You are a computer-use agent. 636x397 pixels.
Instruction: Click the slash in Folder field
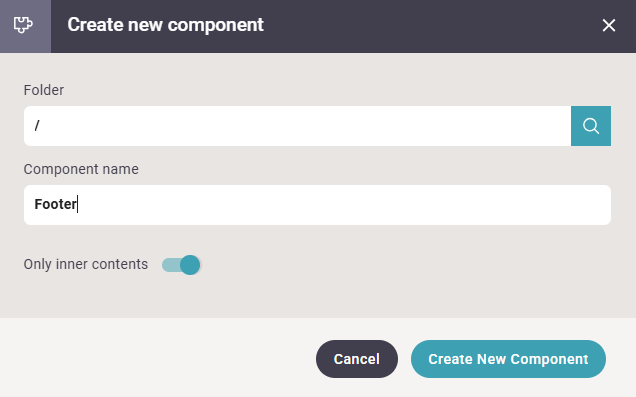coord(37,126)
